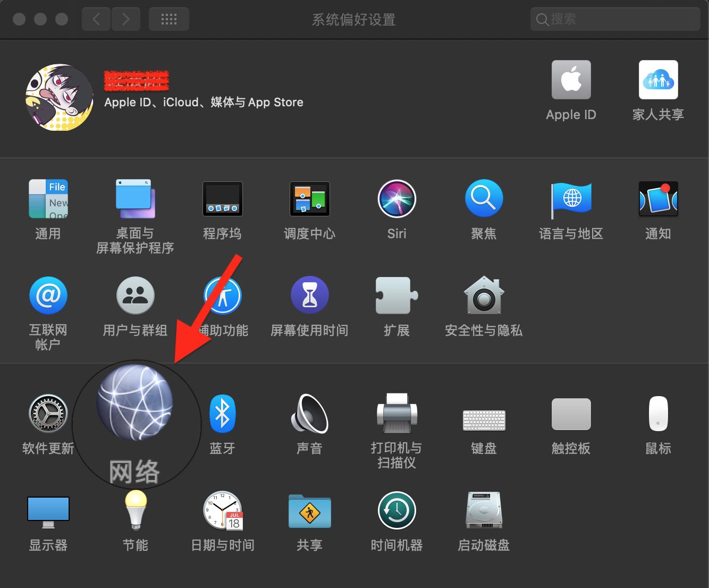Open 启动磁盘 preferences
The image size is (709, 588).
[484, 509]
